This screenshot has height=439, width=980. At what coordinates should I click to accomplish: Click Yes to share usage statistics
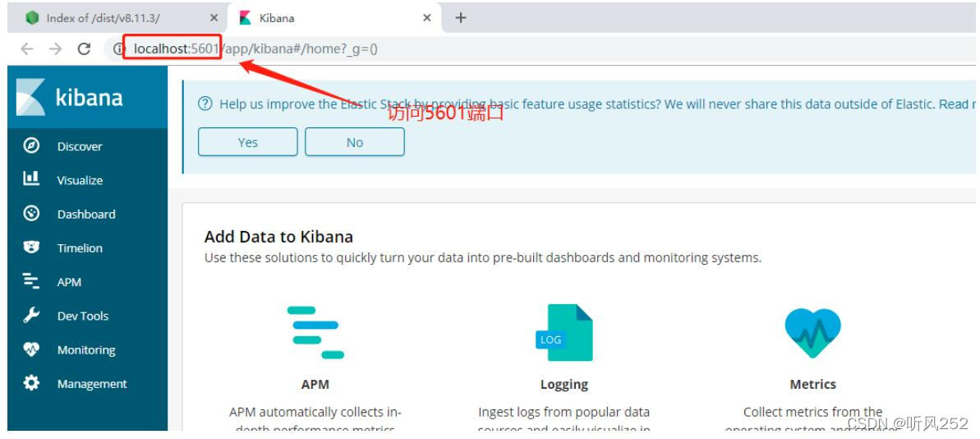247,142
